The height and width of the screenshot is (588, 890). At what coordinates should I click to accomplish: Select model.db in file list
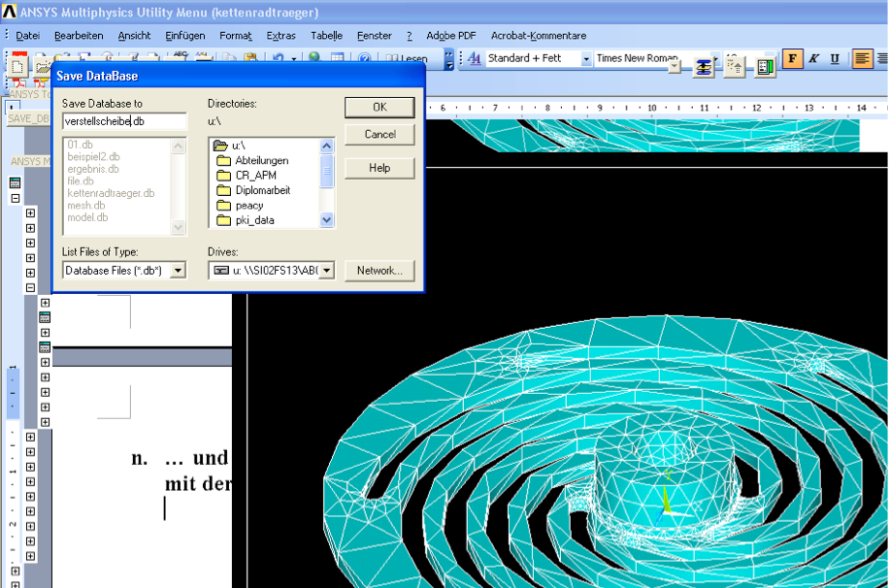click(87, 217)
